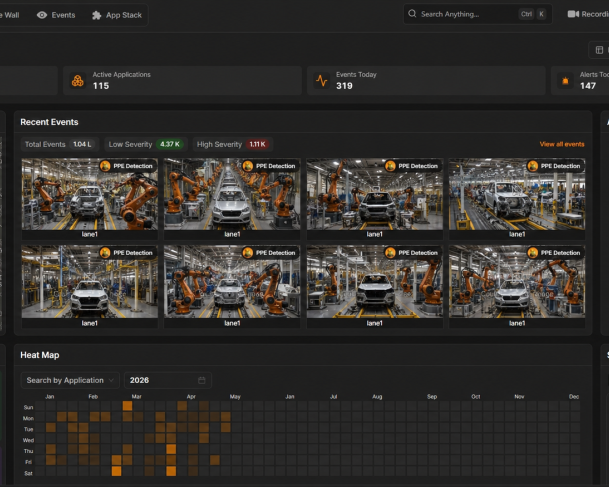This screenshot has height=487, width=609.
Task: Select the High Severity 1.11 K filter
Action: [233, 144]
